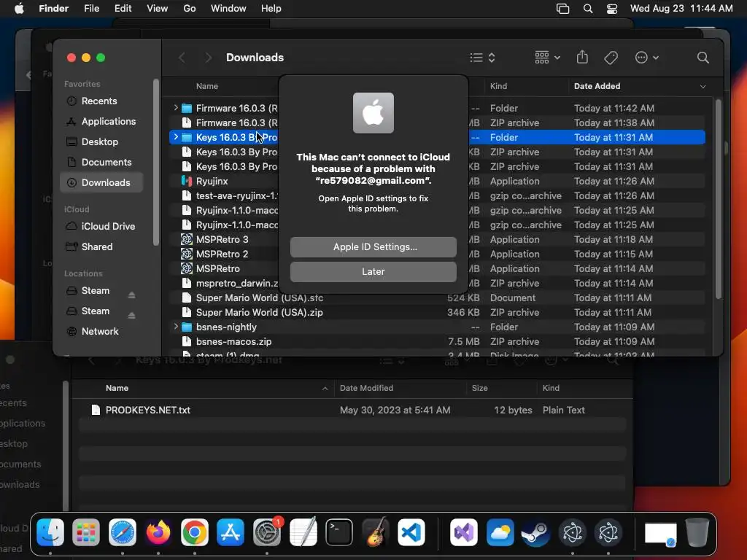Open the Finder menu in the menu bar

point(53,9)
